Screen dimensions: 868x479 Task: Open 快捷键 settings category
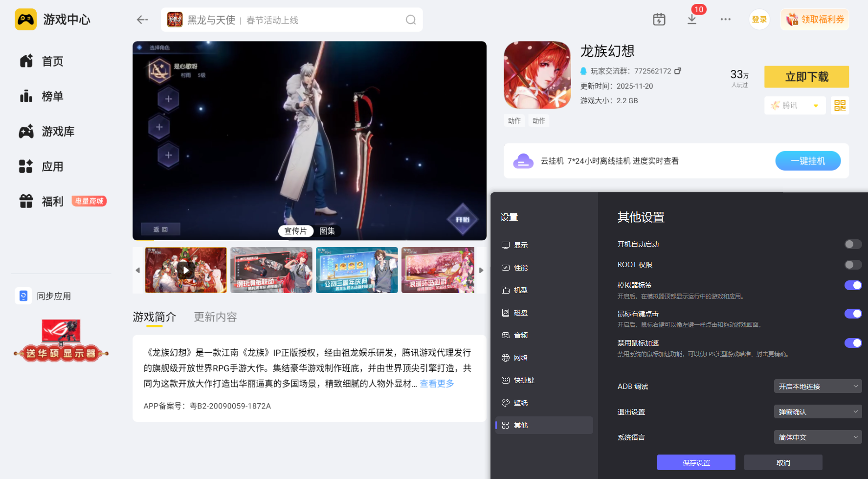[544, 380]
